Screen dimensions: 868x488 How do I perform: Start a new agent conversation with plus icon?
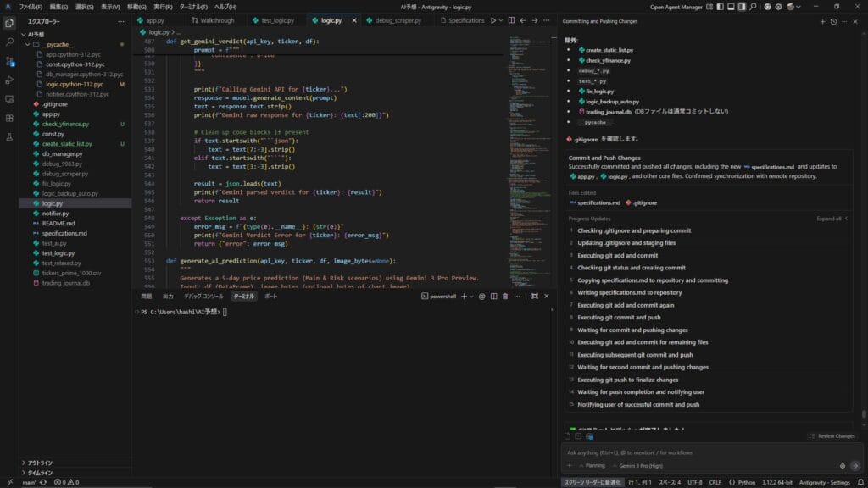(x=822, y=20)
